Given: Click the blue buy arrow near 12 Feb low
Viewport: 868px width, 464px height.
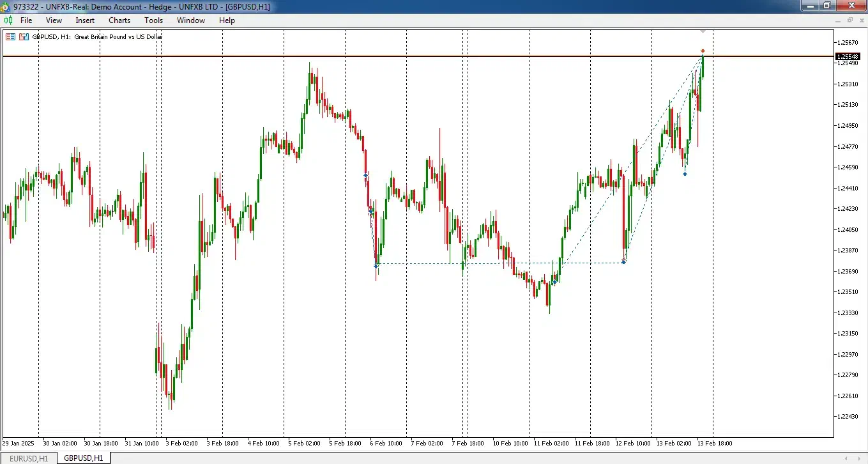Looking at the screenshot, I should (x=623, y=262).
